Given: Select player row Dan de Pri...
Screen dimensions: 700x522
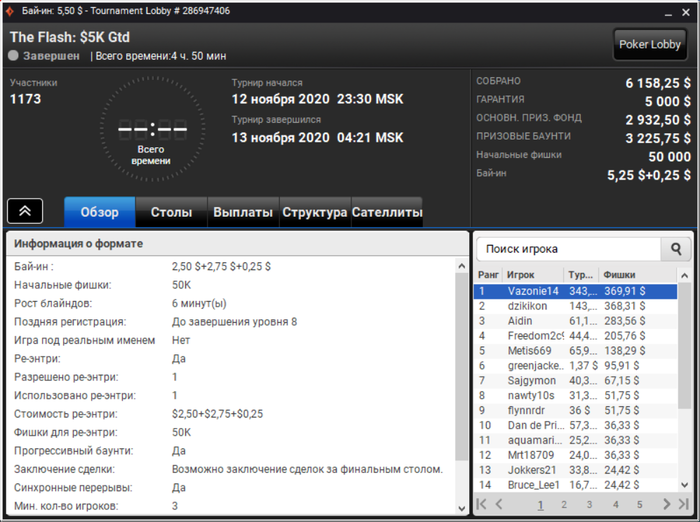Looking at the screenshot, I should [x=575, y=425].
